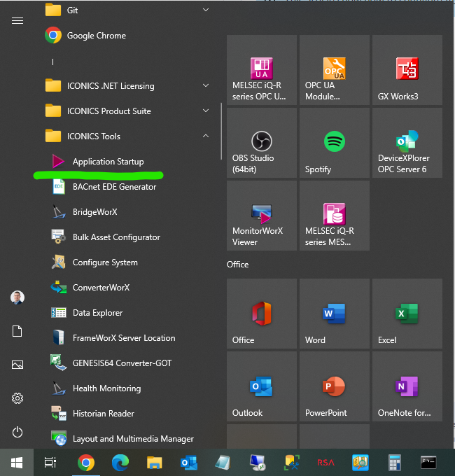
Task: Launch Excel tile
Action: pyautogui.click(x=407, y=314)
